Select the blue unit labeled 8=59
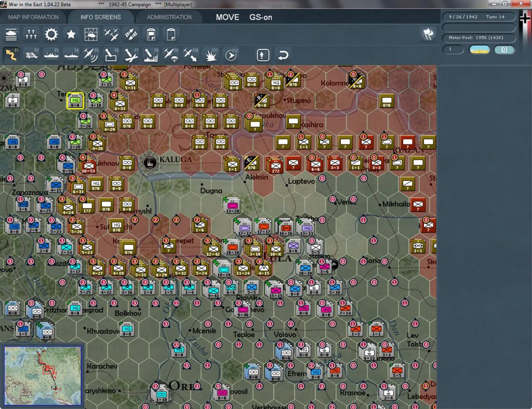Image resolution: width=532 pixels, height=409 pixels. [68, 166]
